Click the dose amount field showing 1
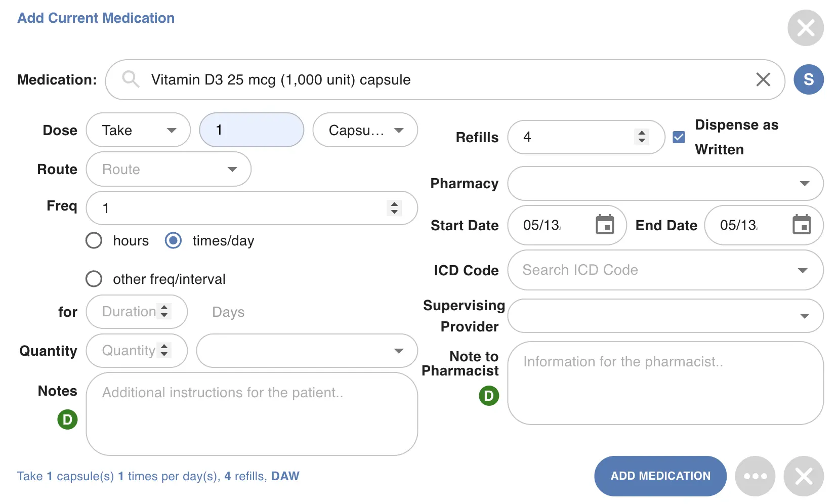The image size is (838, 504). (252, 130)
